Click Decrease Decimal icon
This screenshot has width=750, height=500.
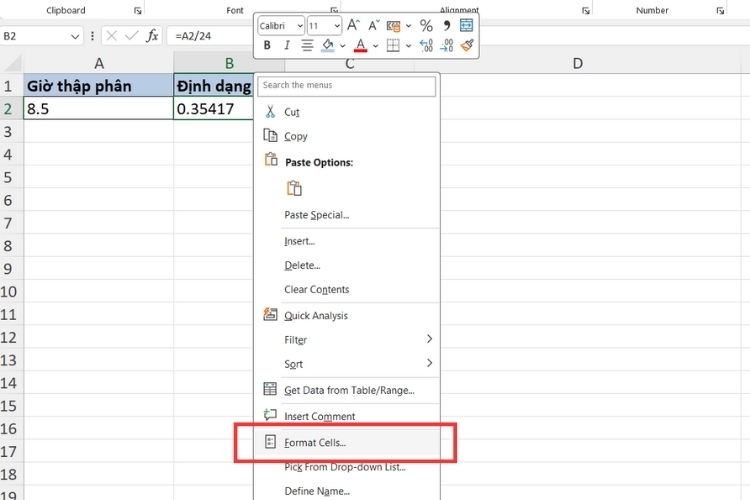[x=447, y=45]
